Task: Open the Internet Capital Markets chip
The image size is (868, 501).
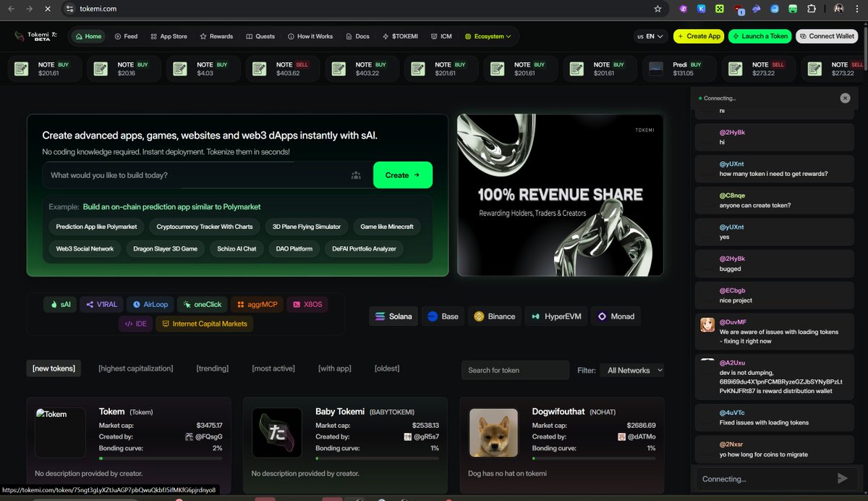Action: tap(205, 324)
